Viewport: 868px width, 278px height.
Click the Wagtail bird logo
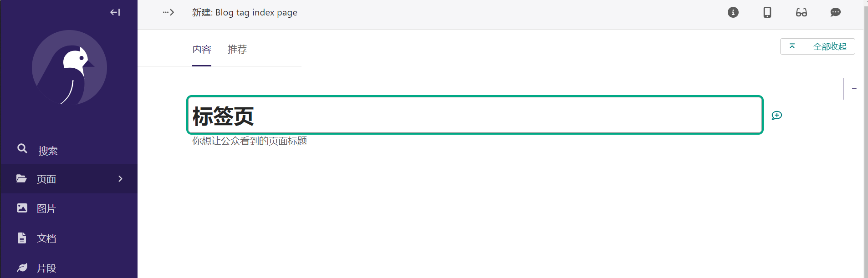click(x=69, y=68)
